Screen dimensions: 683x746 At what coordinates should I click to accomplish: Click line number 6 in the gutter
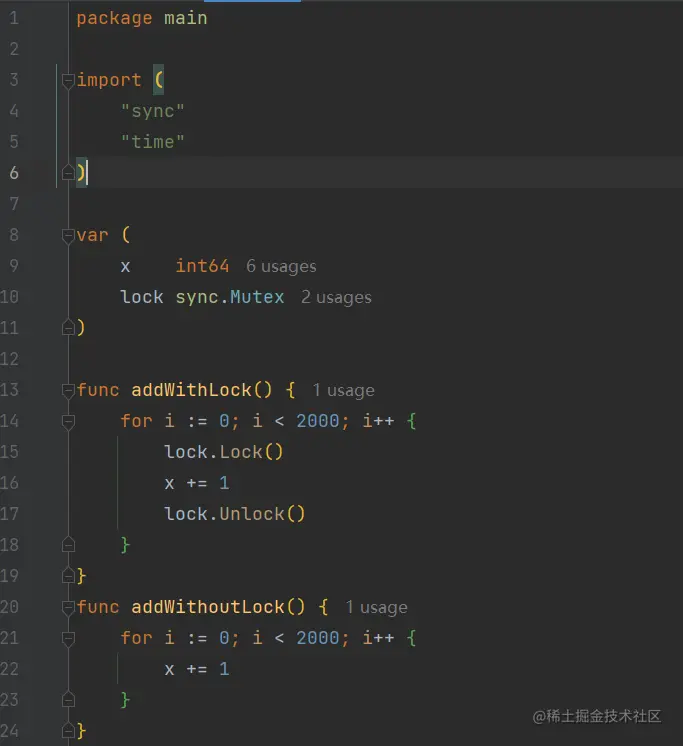pyautogui.click(x=14, y=173)
